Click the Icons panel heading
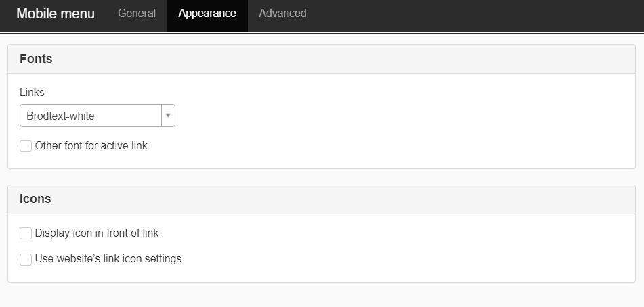Image resolution: width=644 pixels, height=307 pixels. point(35,199)
